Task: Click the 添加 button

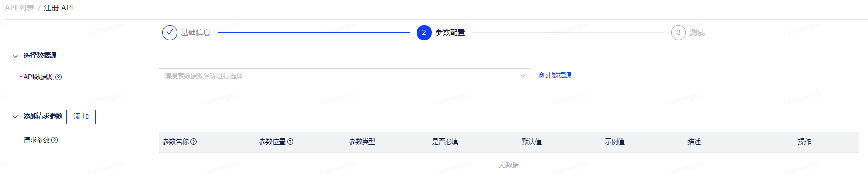Action: click(81, 117)
